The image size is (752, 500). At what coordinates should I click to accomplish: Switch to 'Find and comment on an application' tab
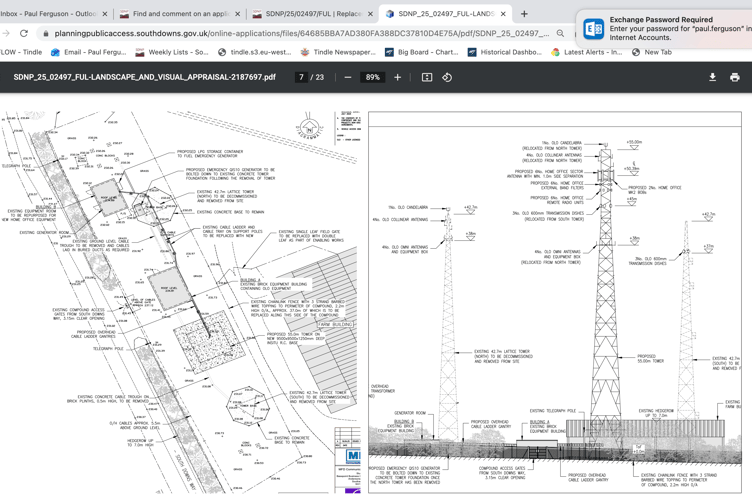coord(175,14)
